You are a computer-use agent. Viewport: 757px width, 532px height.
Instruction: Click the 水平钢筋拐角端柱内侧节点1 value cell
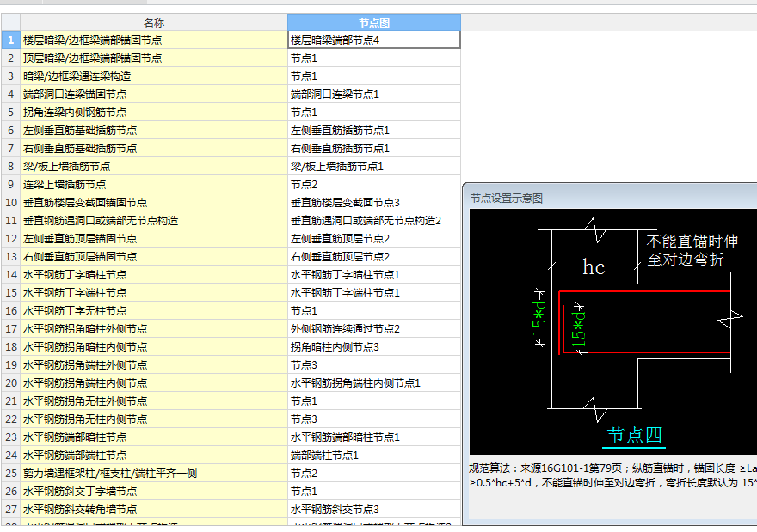pyautogui.click(x=374, y=383)
